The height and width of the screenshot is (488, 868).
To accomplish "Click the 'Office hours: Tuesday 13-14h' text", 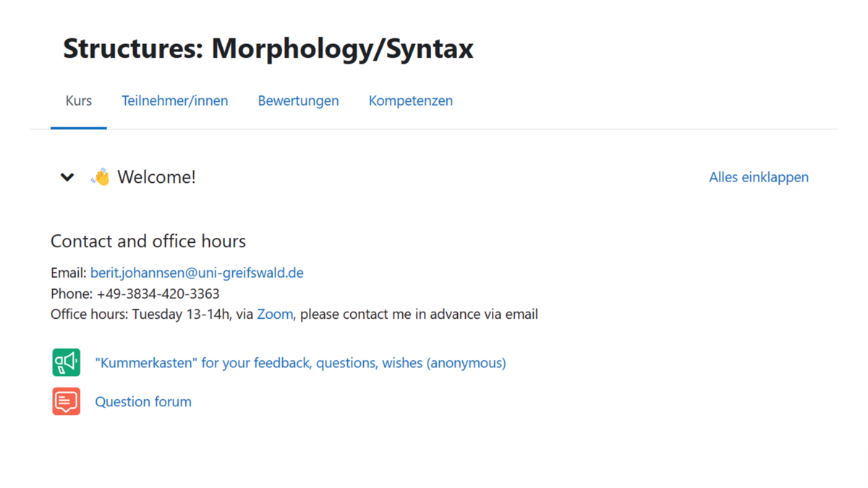I will (141, 314).
